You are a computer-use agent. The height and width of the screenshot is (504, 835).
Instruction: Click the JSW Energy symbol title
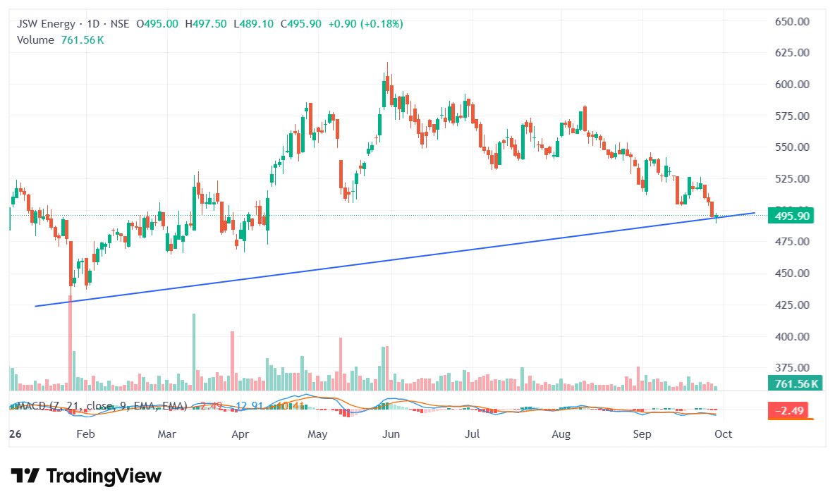pos(46,24)
